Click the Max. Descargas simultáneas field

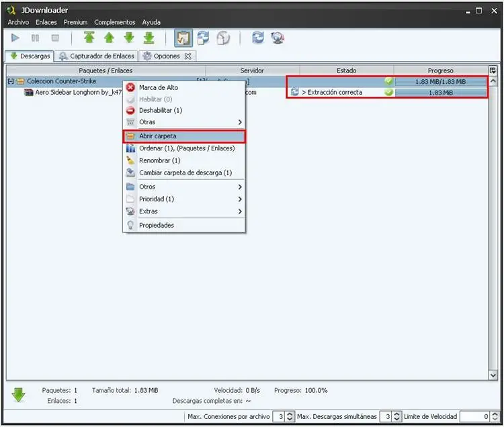point(386,417)
